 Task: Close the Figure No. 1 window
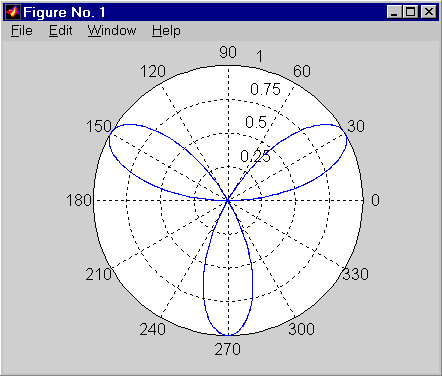coord(428,12)
